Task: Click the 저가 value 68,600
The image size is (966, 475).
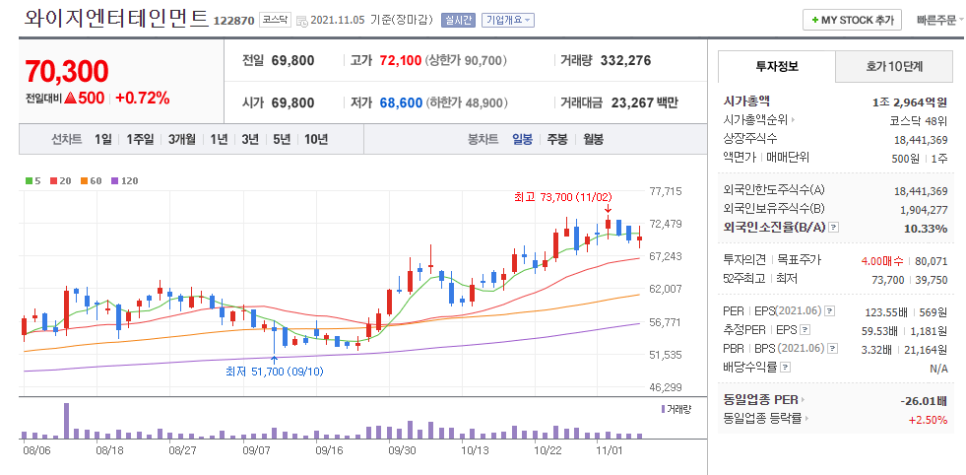Action: [x=401, y=103]
